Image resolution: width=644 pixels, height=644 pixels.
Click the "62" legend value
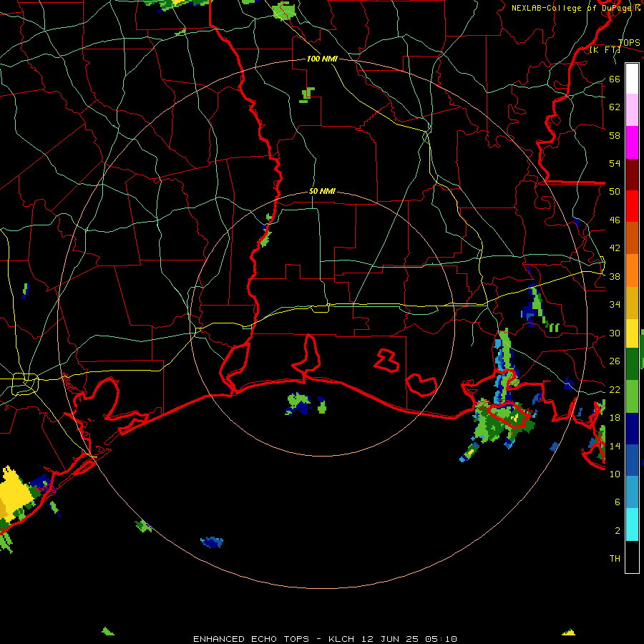tap(615, 107)
